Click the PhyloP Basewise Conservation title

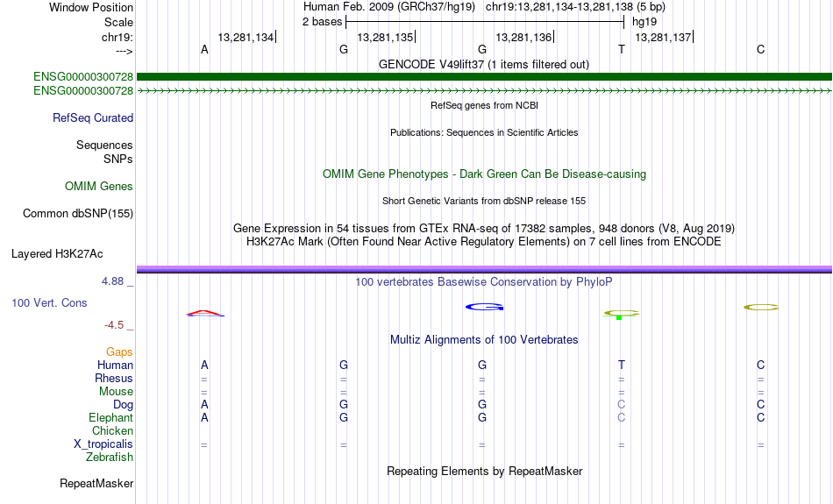[x=483, y=282]
